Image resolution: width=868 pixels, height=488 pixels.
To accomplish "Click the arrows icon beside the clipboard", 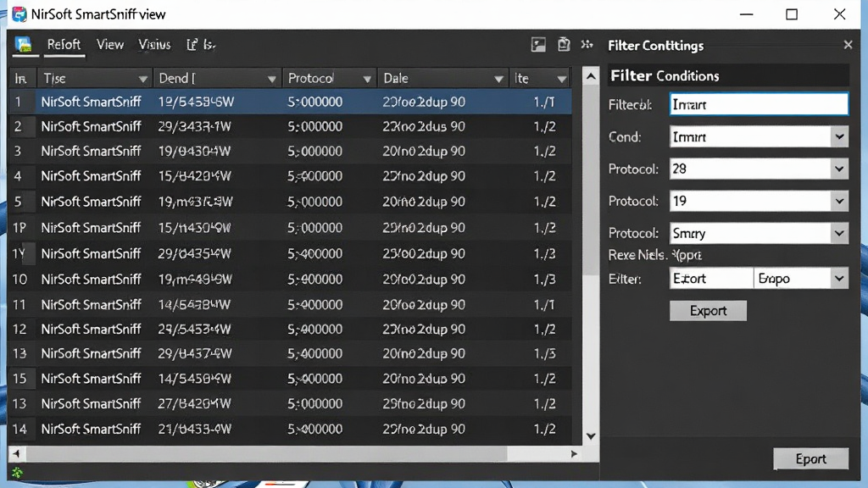I will pos(587,45).
